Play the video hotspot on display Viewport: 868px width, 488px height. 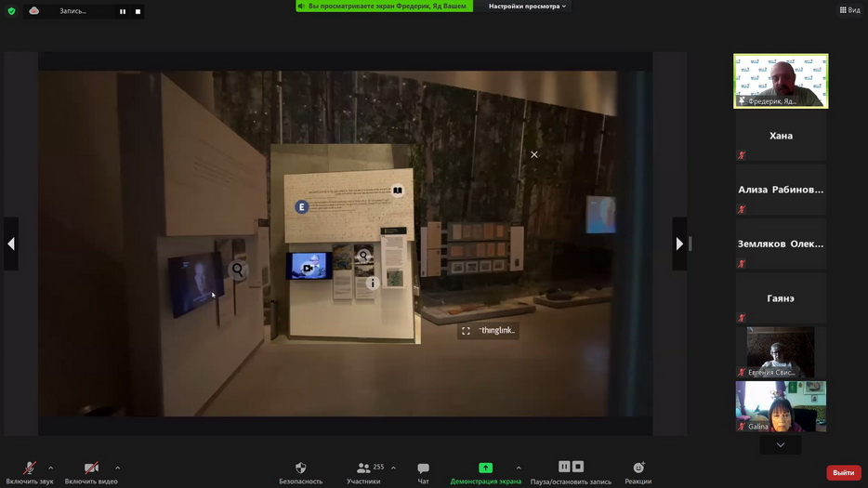point(308,268)
